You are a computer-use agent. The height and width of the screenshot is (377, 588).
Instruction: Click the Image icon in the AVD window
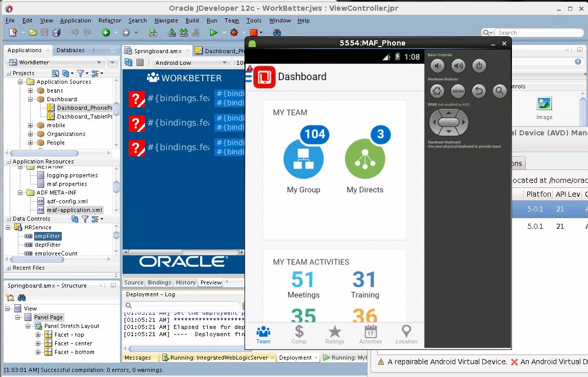pos(544,104)
